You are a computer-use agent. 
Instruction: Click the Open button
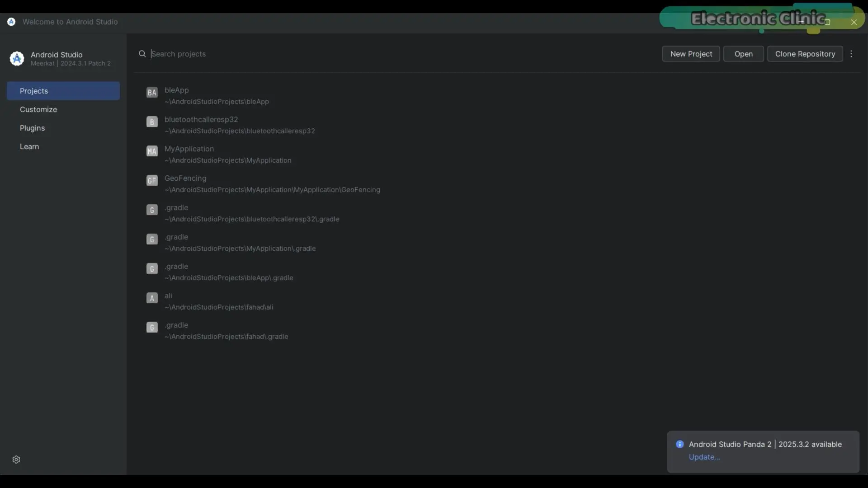click(743, 54)
